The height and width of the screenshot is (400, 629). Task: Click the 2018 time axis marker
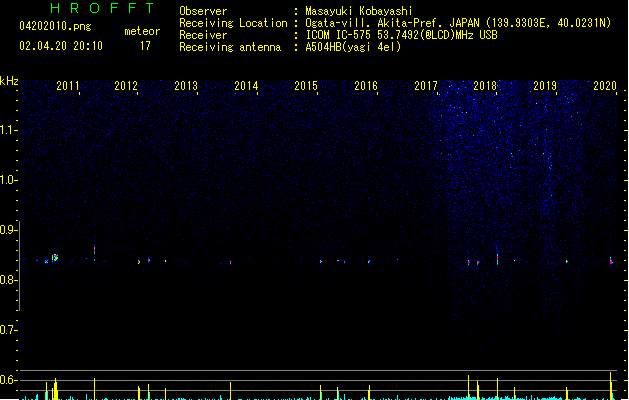point(485,85)
